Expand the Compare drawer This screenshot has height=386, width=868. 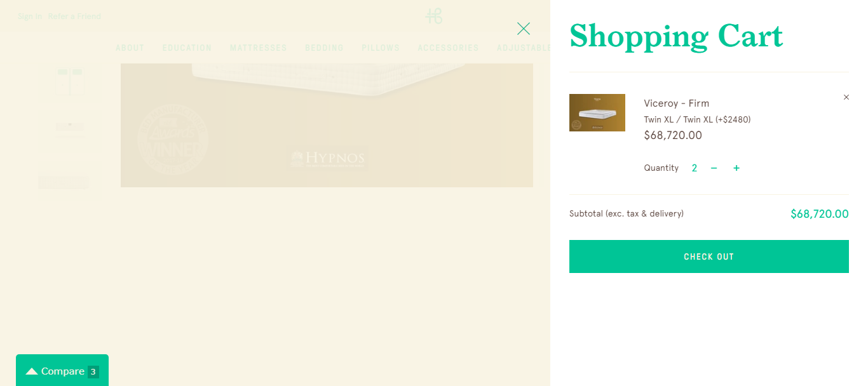(x=62, y=371)
